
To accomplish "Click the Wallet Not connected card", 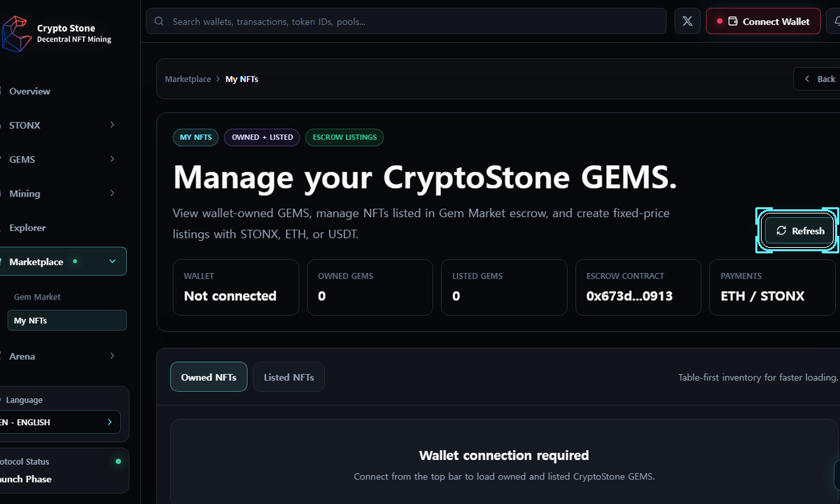I will [x=236, y=288].
